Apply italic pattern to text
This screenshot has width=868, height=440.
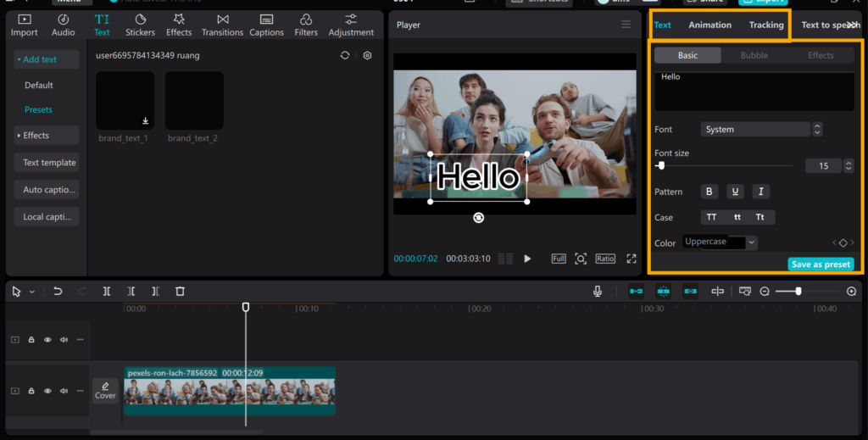tap(761, 192)
